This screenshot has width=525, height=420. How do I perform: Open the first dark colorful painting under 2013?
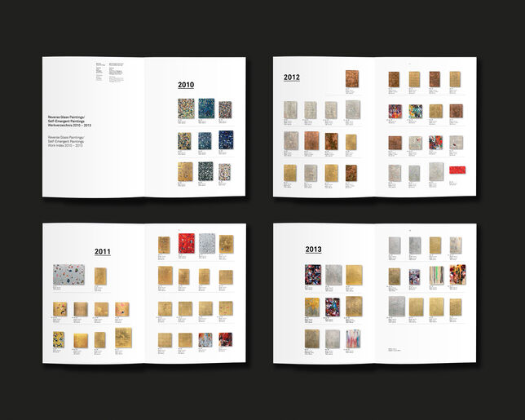click(x=313, y=275)
